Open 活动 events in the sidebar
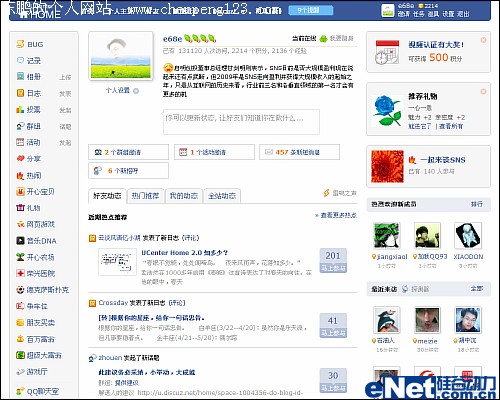Screen dimensions: 500x400 click(x=33, y=143)
